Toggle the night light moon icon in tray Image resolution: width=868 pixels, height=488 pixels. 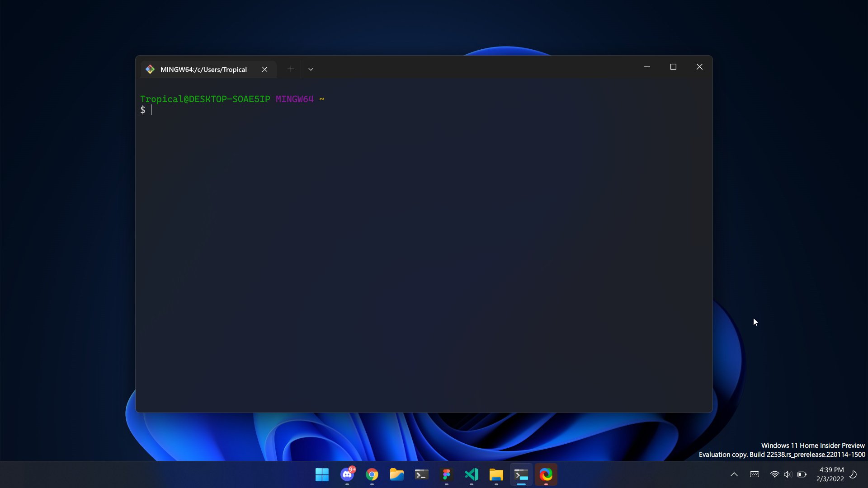click(852, 474)
